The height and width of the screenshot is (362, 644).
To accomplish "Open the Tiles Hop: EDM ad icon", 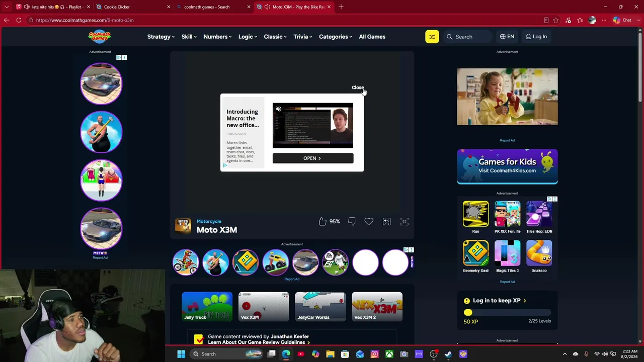I will click(x=539, y=214).
